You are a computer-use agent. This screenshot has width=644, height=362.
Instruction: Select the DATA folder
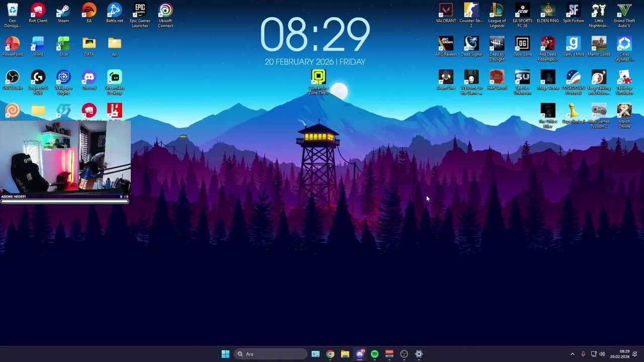(x=89, y=47)
